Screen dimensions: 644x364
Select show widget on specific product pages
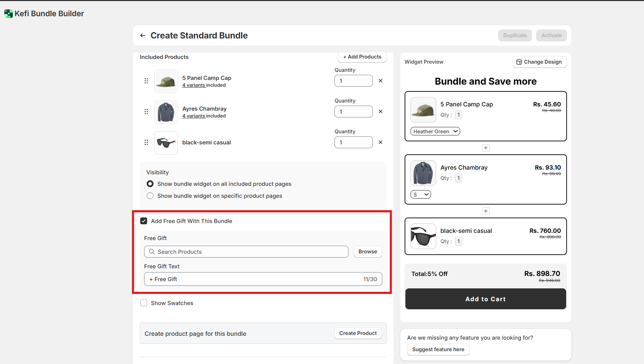pos(150,196)
